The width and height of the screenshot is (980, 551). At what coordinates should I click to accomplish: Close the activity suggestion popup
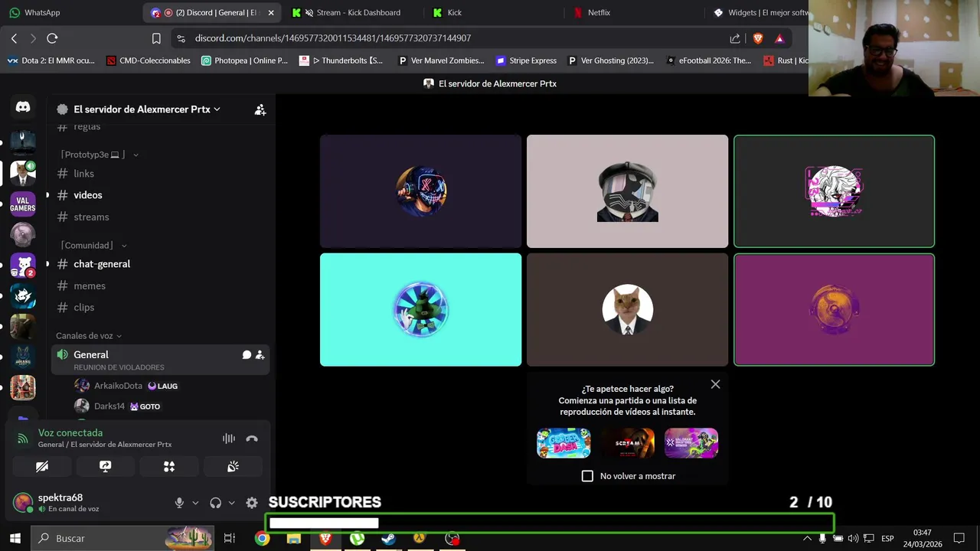(715, 384)
